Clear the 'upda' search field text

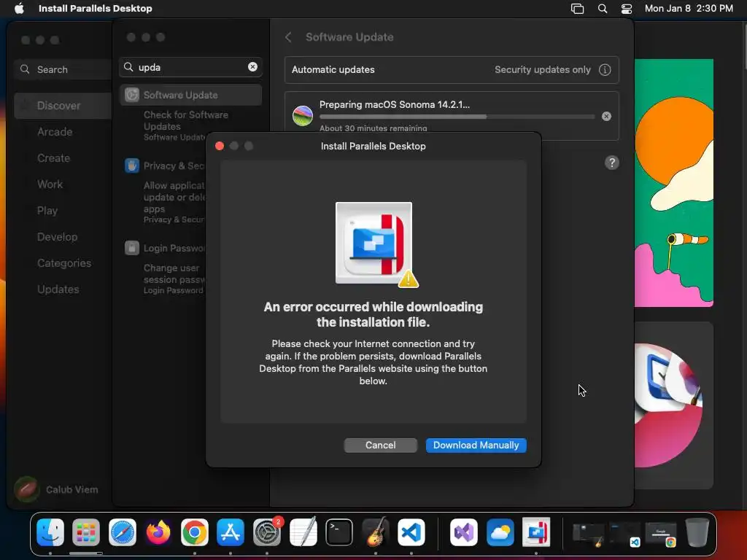[252, 66]
